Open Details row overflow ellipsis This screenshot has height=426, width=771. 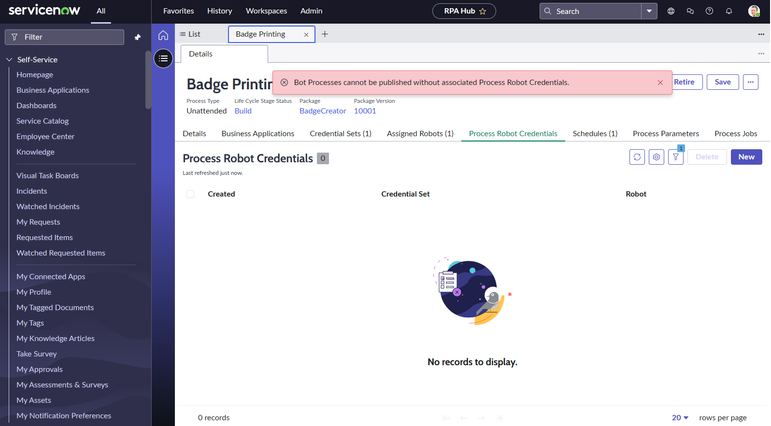pyautogui.click(x=761, y=54)
